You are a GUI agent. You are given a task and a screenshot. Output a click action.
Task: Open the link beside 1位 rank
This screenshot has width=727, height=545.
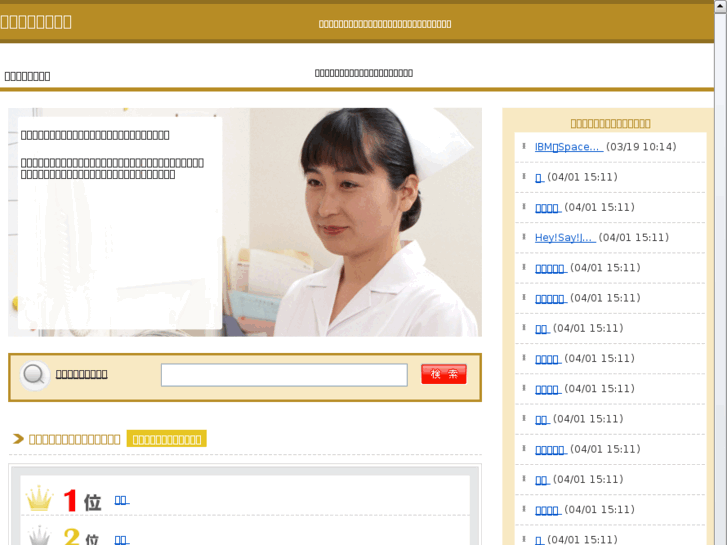click(x=121, y=500)
